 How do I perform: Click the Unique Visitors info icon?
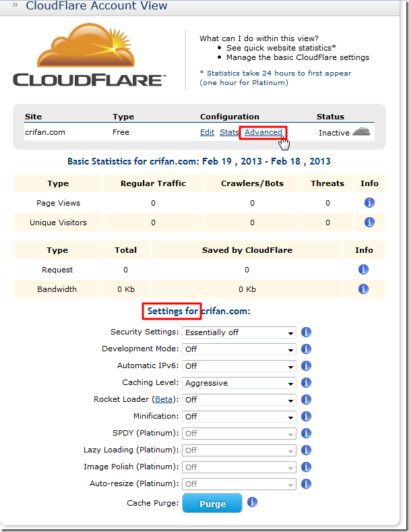click(x=369, y=223)
